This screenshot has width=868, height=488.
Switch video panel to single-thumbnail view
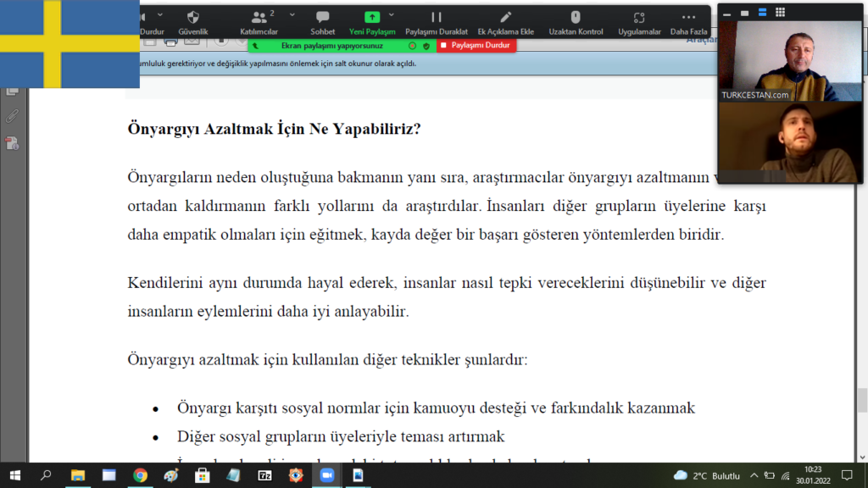point(744,13)
